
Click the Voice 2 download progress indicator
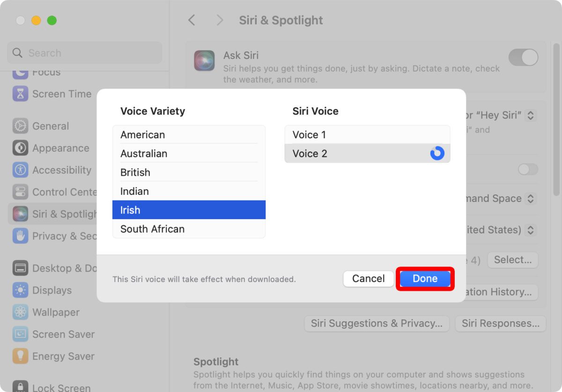[x=436, y=153]
